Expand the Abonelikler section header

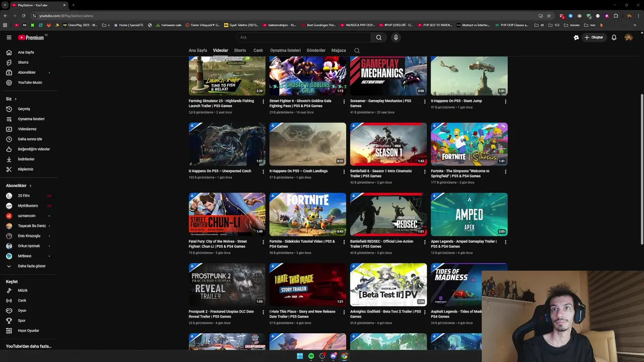[x=19, y=186]
